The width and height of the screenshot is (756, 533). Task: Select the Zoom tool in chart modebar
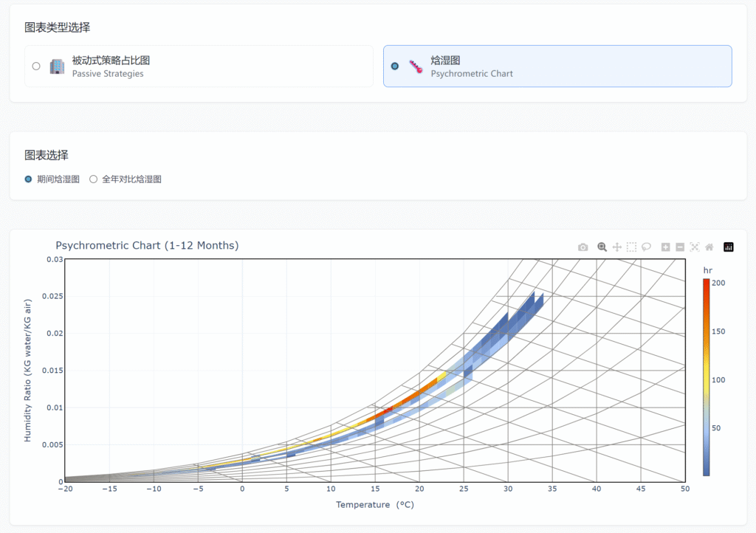[602, 247]
